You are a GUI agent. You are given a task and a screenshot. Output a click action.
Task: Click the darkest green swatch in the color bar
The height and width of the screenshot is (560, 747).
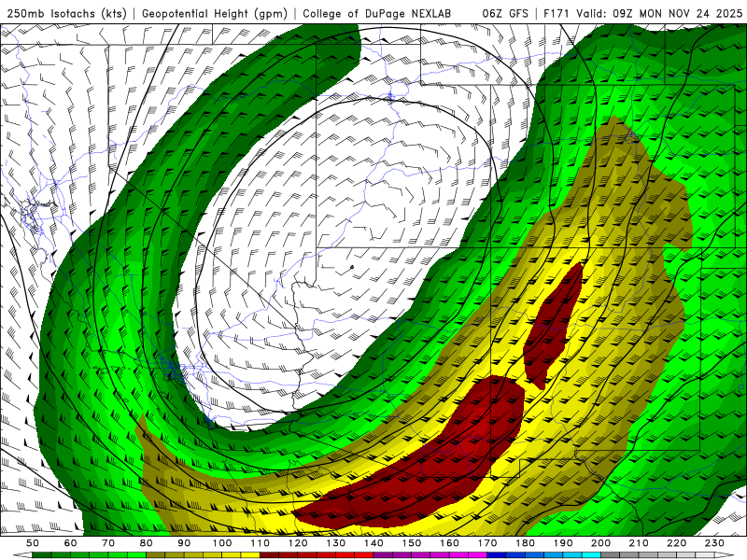tap(42, 555)
